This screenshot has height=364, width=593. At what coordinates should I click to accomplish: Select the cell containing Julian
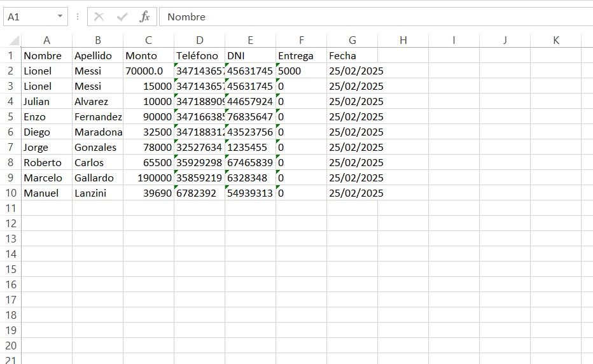coord(46,101)
